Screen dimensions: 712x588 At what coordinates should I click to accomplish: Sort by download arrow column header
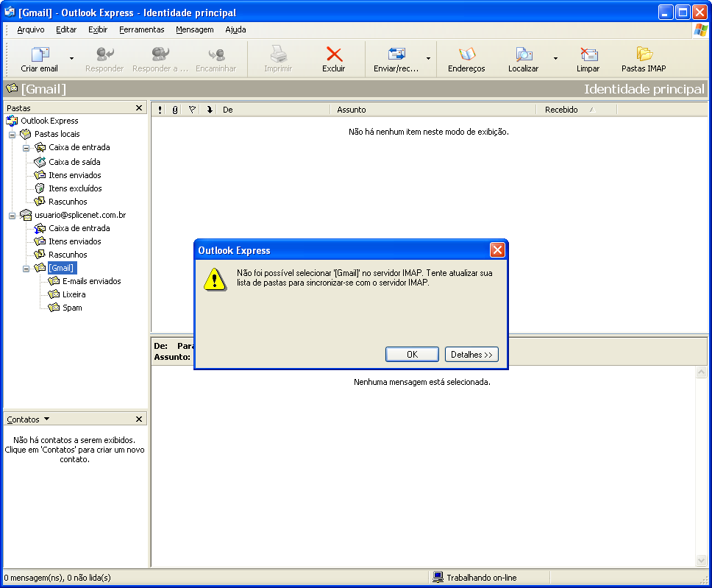pyautogui.click(x=210, y=110)
